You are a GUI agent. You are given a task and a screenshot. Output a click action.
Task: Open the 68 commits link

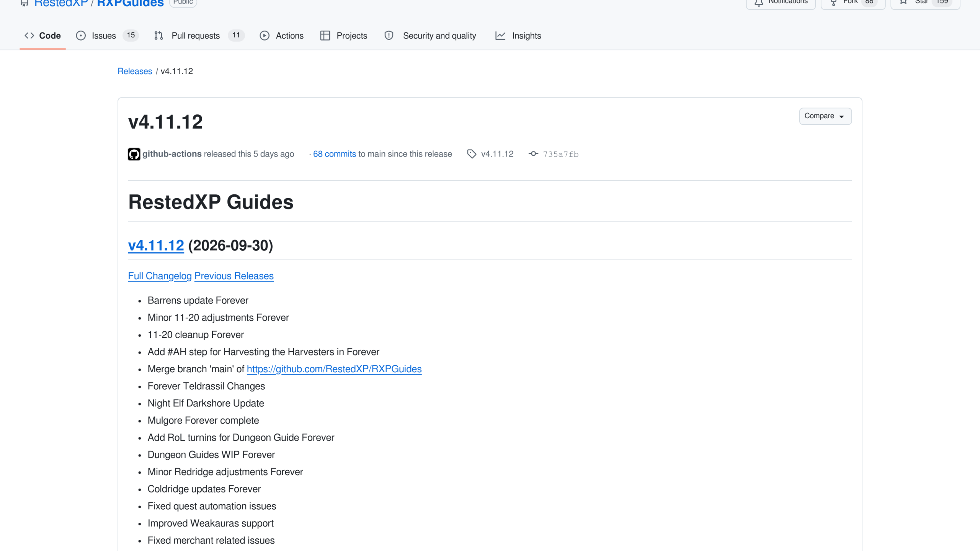335,154
